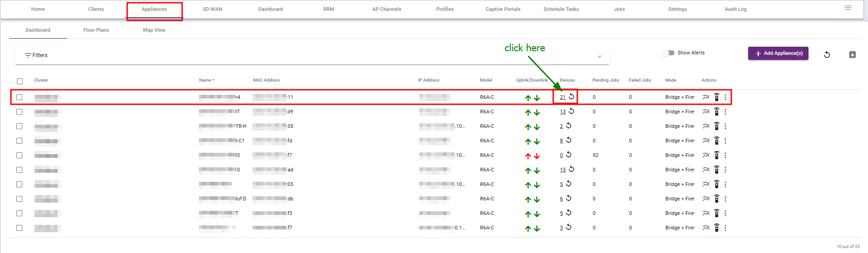Open the three-dot actions menu for the 2-device row
This screenshot has height=253, width=868.
(725, 126)
